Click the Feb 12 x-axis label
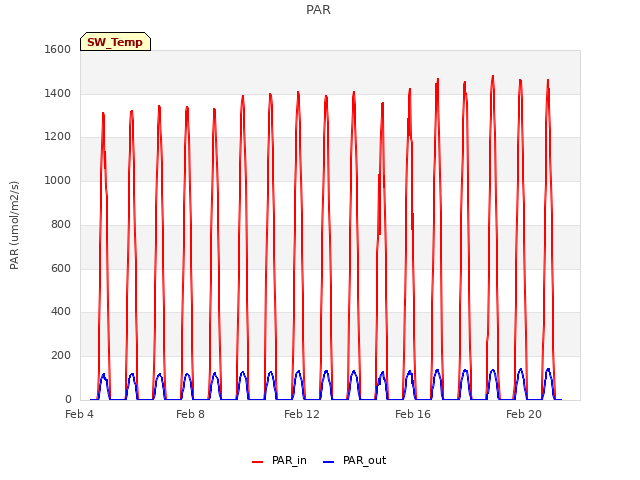Screen dimensions: 640x480 point(302,414)
